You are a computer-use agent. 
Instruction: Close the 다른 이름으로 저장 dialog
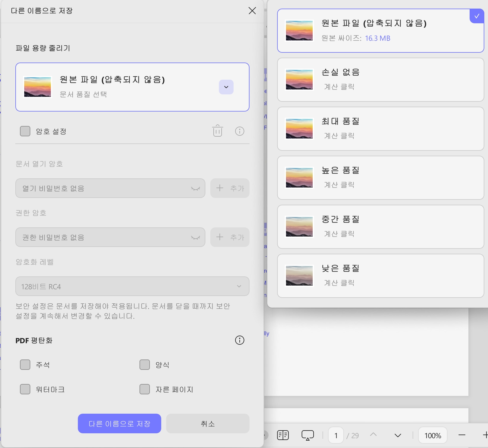click(252, 11)
